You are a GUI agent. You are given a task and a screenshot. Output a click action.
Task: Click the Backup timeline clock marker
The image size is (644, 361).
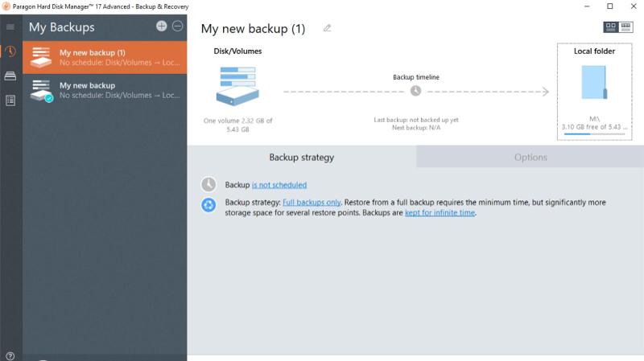coord(415,91)
